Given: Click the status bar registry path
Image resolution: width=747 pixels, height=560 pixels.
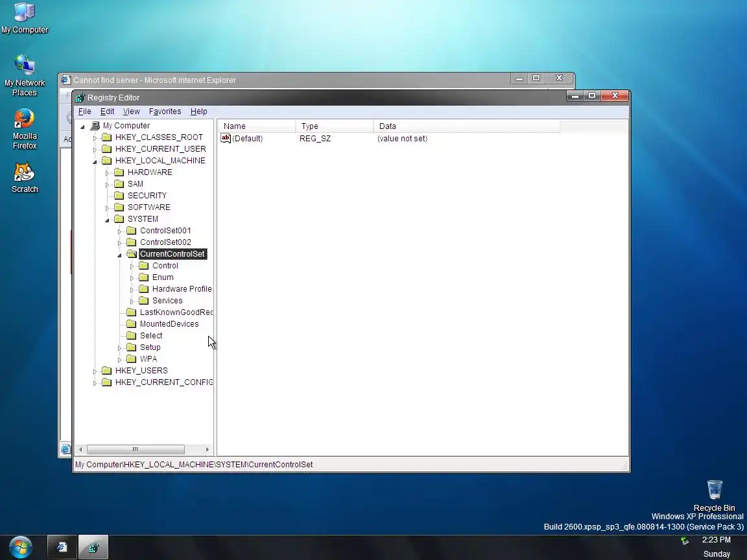Looking at the screenshot, I should coord(194,465).
